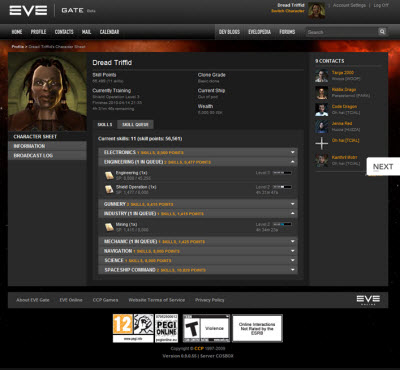
Task: Expand the Navigation skill group
Action: coord(198,251)
